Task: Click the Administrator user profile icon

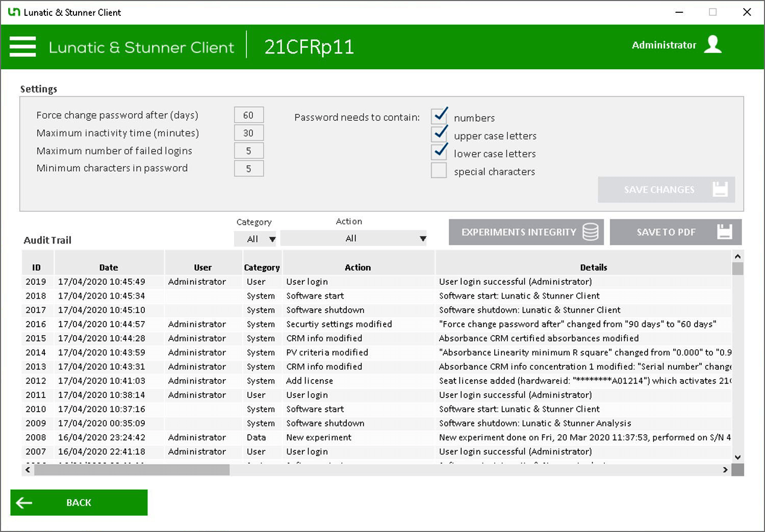Action: pos(712,45)
